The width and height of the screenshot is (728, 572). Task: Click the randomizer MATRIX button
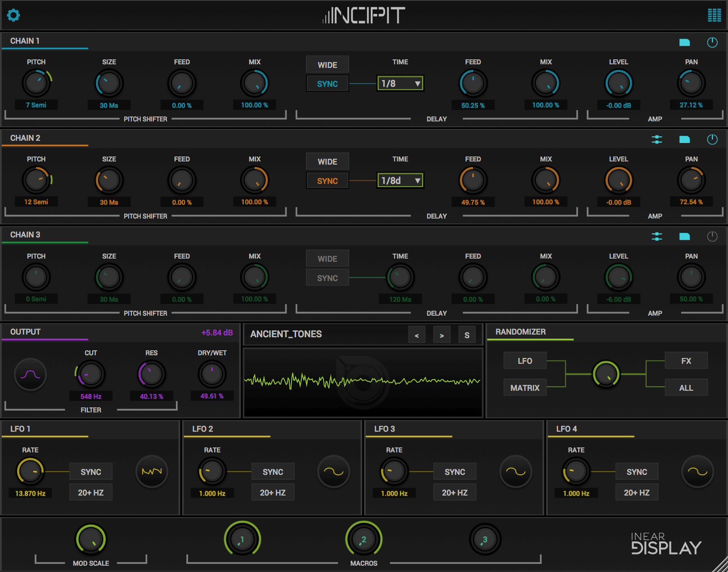click(525, 388)
